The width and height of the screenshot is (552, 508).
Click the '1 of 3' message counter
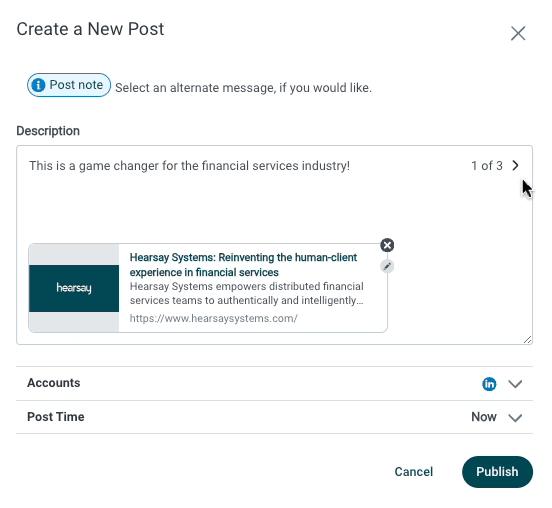click(487, 165)
